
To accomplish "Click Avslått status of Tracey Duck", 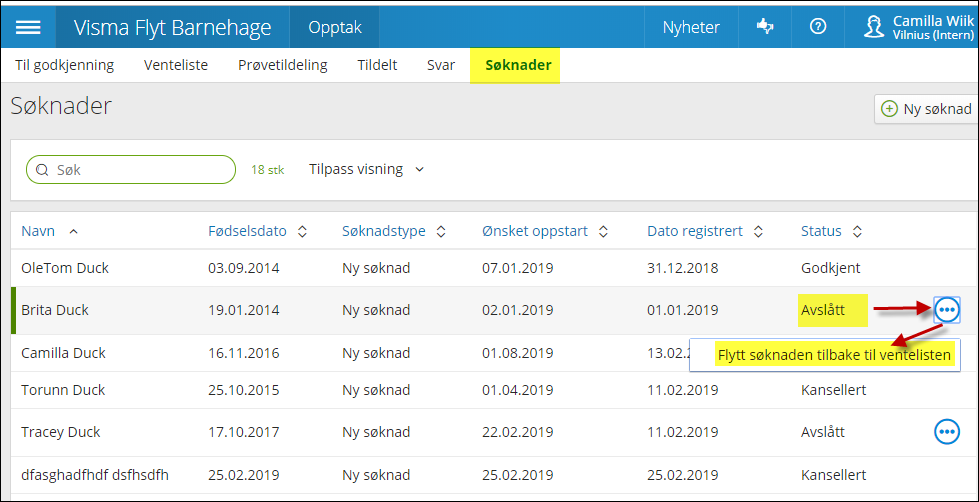I will pyautogui.click(x=823, y=431).
